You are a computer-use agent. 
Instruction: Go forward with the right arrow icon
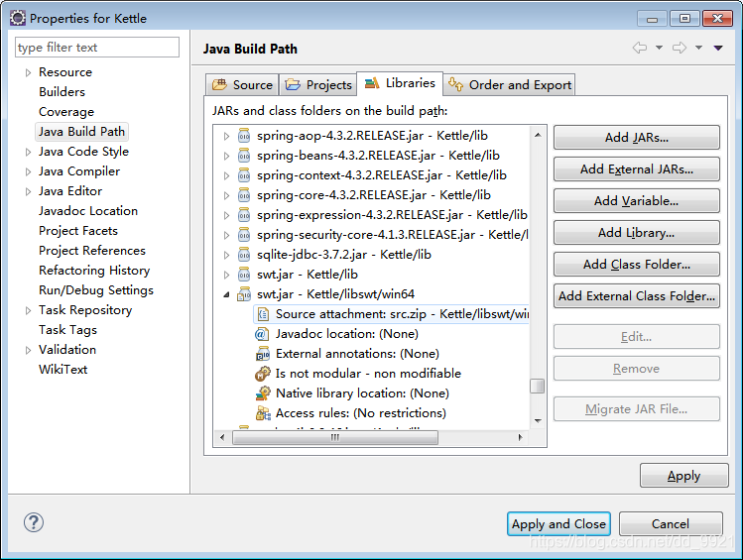(x=680, y=48)
